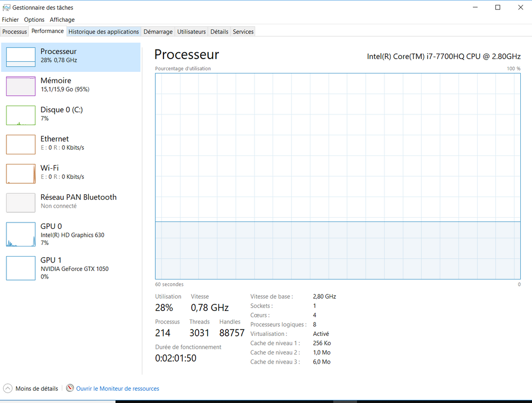The width and height of the screenshot is (532, 403).
Task: Select the Processeur mini graph thumbnail
Action: coord(21,57)
